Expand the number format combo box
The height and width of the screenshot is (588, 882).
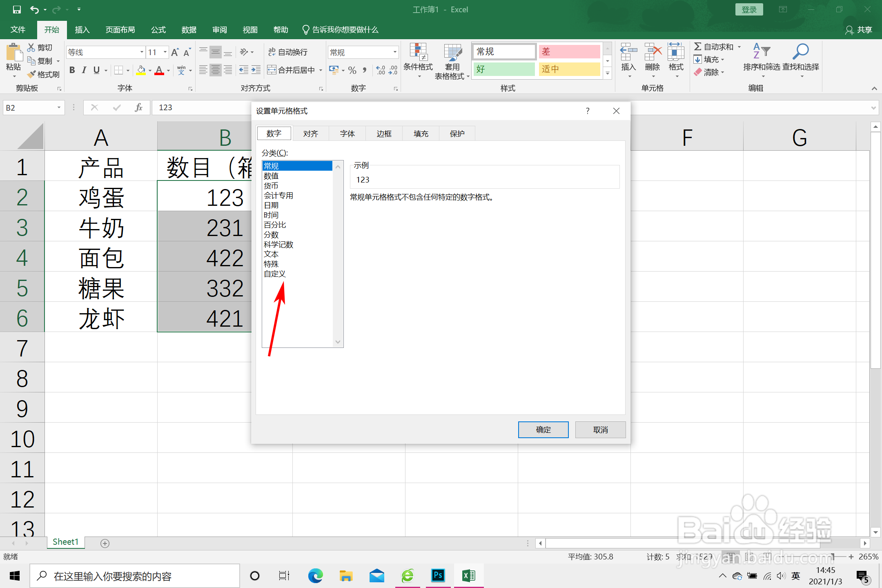(x=395, y=52)
